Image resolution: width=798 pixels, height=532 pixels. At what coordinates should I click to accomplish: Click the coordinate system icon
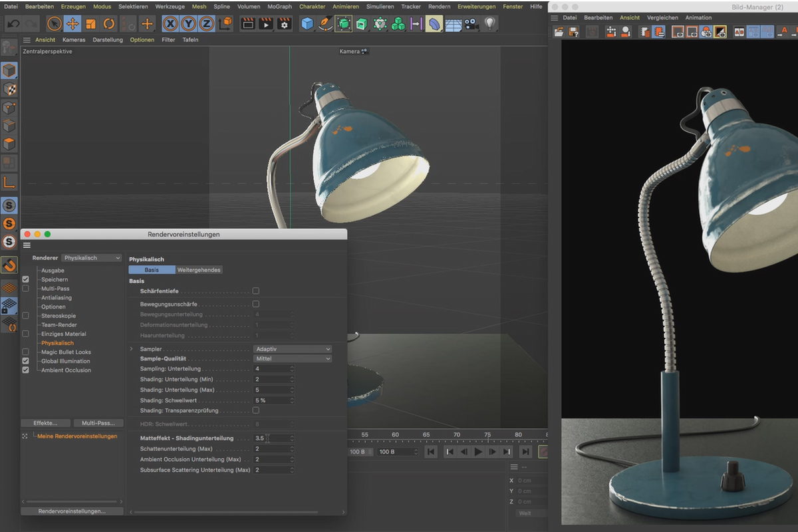click(225, 24)
